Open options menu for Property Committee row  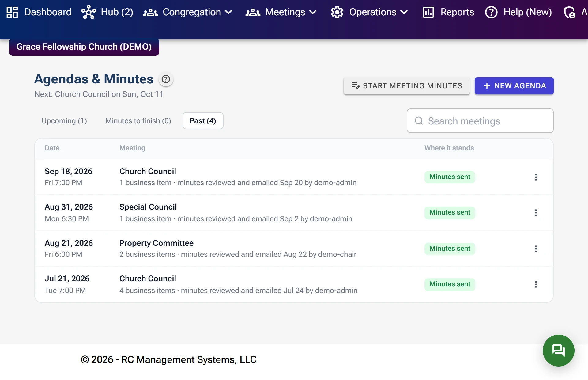pyautogui.click(x=536, y=249)
